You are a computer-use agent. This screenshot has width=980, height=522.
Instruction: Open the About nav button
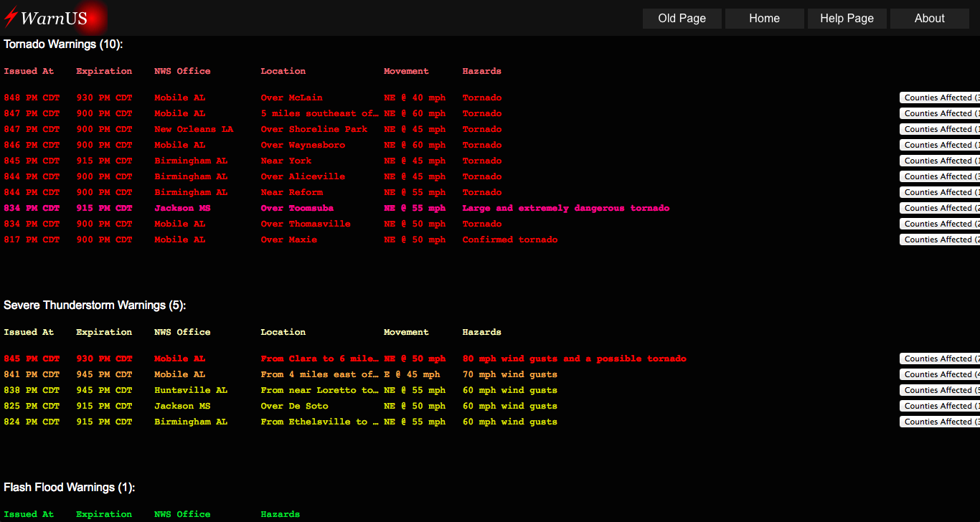click(x=930, y=19)
